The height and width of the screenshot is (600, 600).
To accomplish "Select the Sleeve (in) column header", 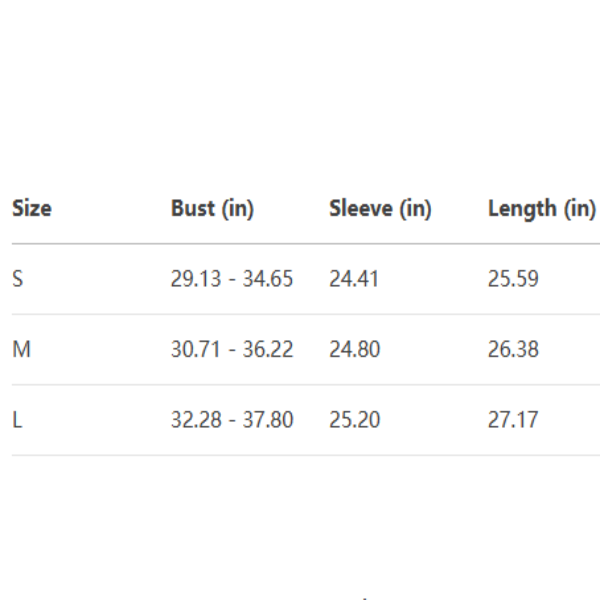I will pos(380,209).
